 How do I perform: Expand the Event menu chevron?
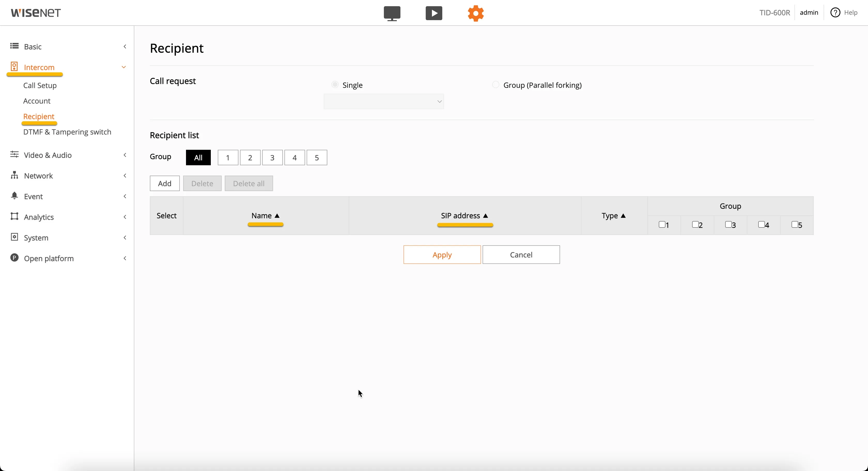tap(125, 197)
